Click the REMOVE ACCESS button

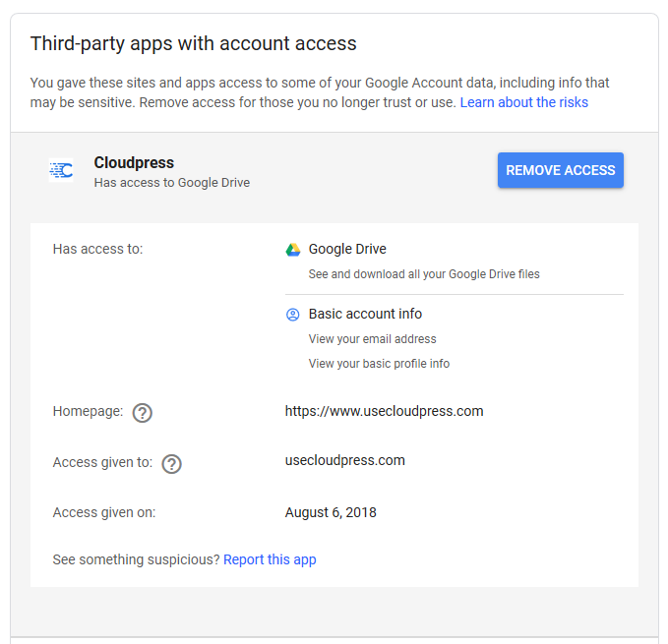click(x=561, y=170)
